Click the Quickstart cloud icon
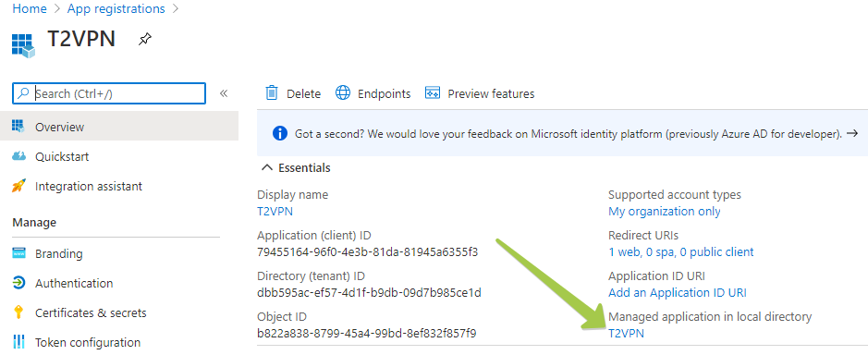The height and width of the screenshot is (355, 868). click(18, 157)
